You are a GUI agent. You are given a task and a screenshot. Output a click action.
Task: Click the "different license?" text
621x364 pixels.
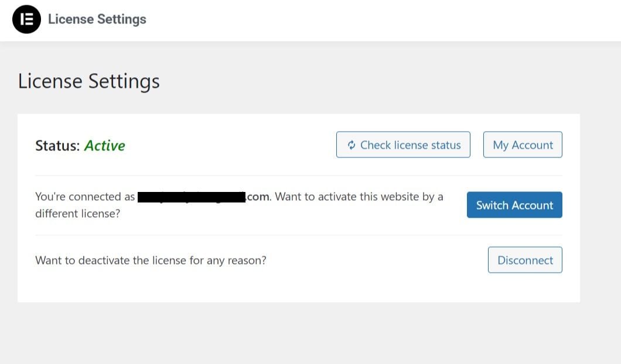[77, 214]
